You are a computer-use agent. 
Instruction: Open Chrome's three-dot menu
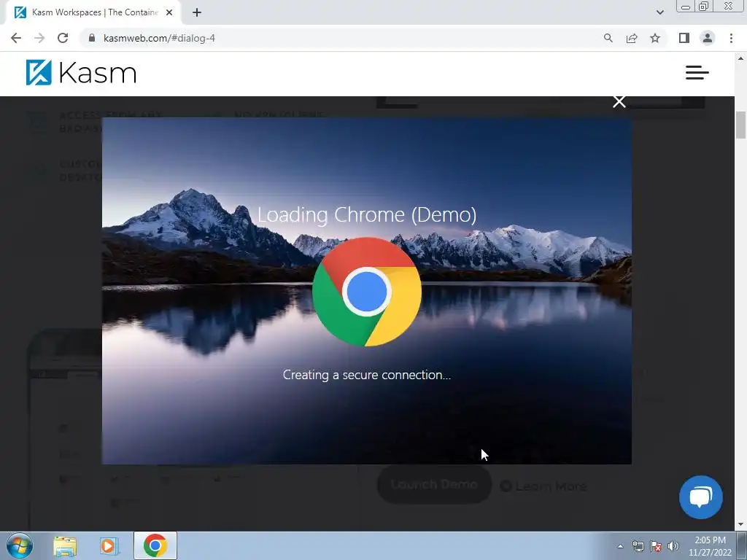(x=731, y=38)
